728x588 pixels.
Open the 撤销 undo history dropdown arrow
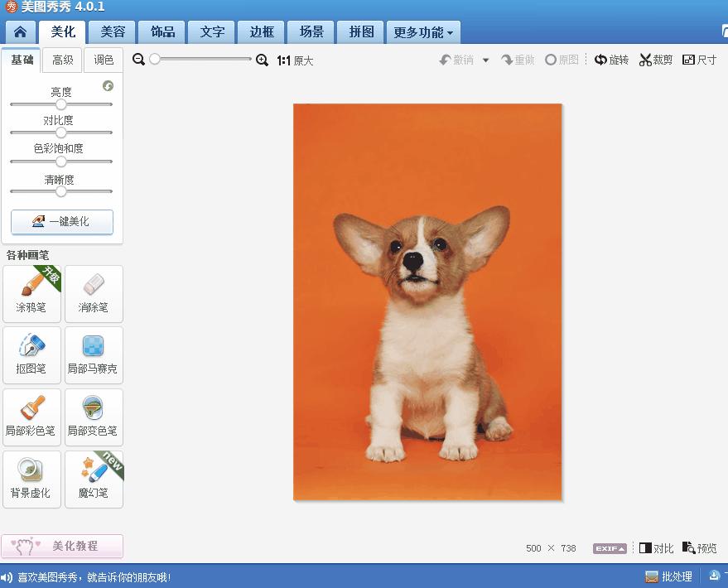click(485, 60)
